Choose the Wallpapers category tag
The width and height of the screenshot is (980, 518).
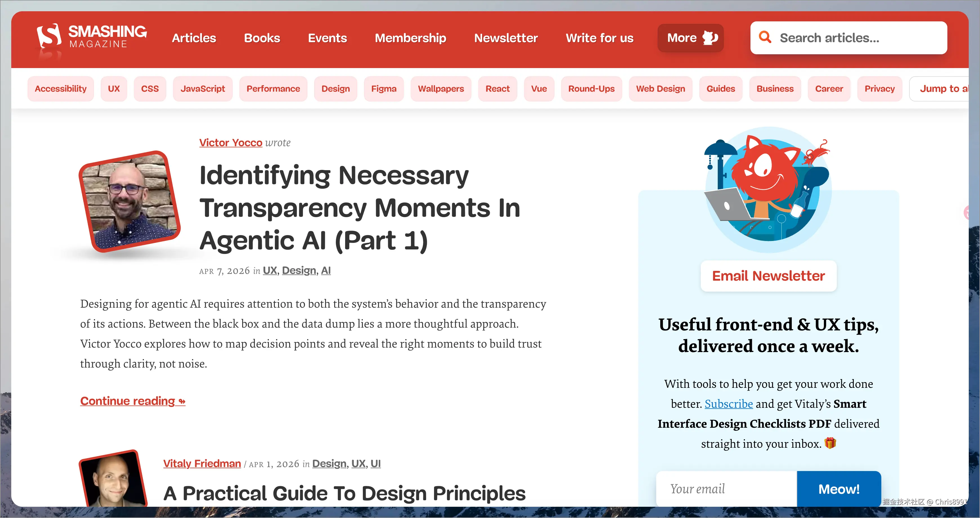coord(440,89)
